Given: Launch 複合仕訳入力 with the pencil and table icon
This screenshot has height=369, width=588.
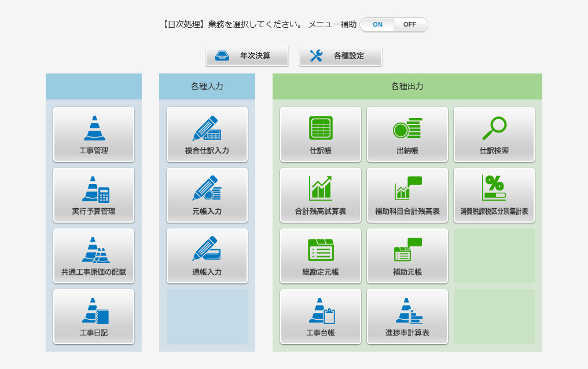Looking at the screenshot, I should click(207, 135).
